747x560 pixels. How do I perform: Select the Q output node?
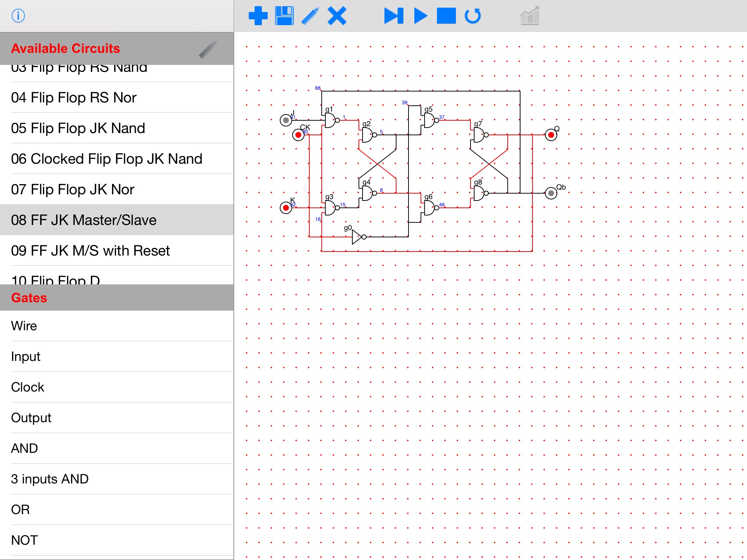(x=551, y=135)
